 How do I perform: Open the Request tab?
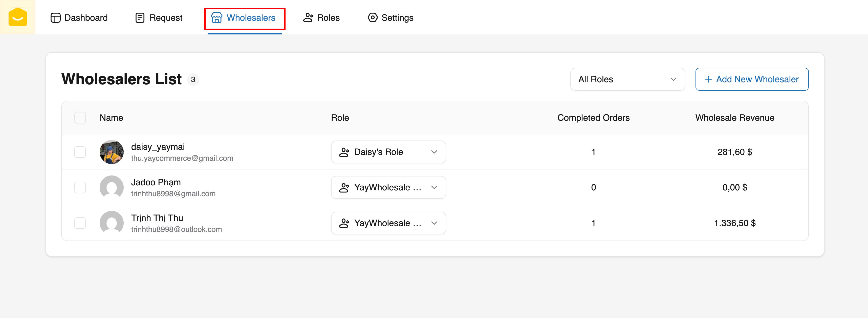(x=159, y=17)
